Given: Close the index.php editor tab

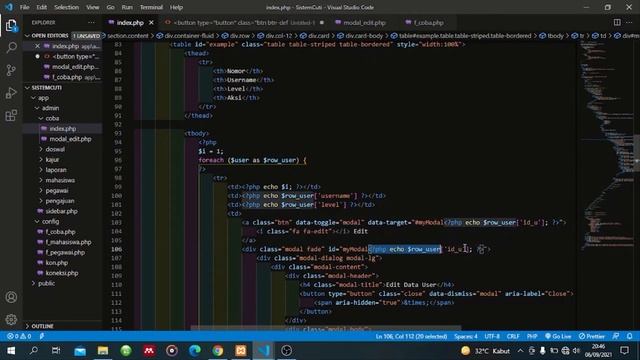Looking at the screenshot, I should [x=151, y=22].
